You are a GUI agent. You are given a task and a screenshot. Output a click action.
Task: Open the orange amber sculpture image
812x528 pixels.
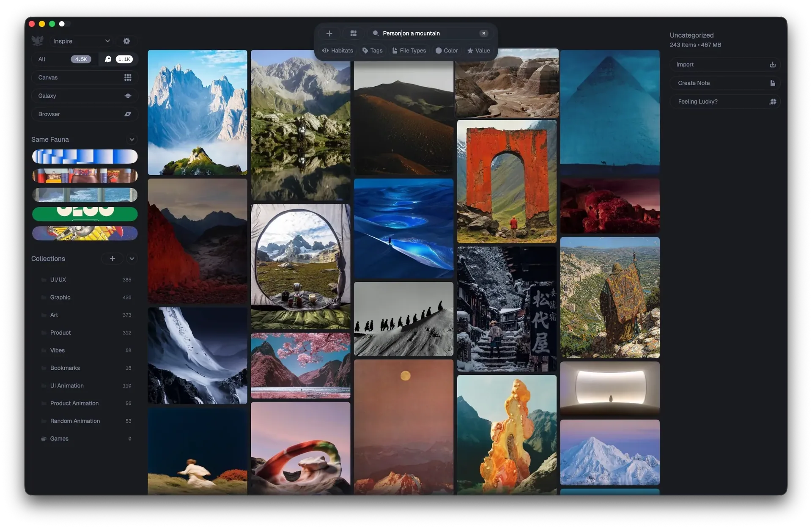(x=507, y=435)
